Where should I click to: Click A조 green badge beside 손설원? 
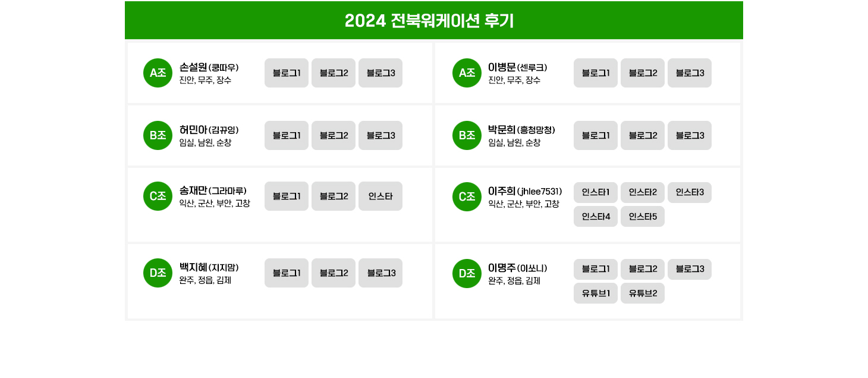point(158,73)
